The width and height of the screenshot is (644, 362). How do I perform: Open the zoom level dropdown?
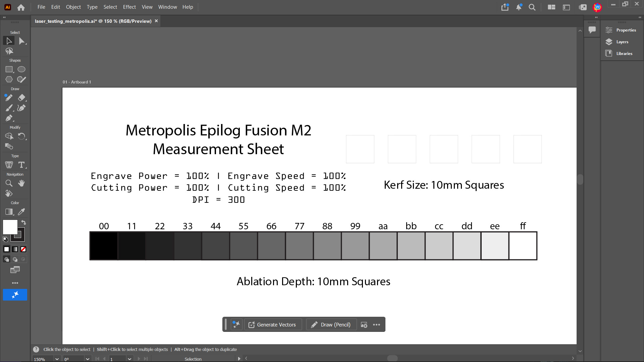[x=57, y=359]
